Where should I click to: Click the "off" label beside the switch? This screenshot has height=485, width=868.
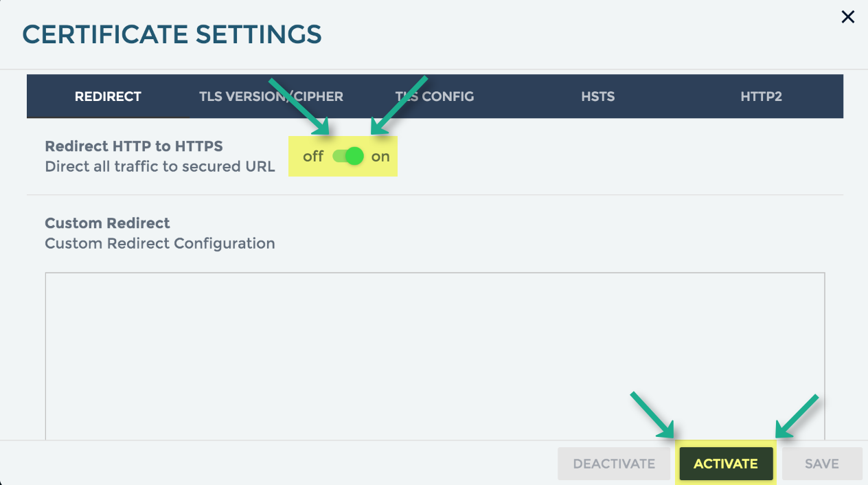(x=313, y=157)
